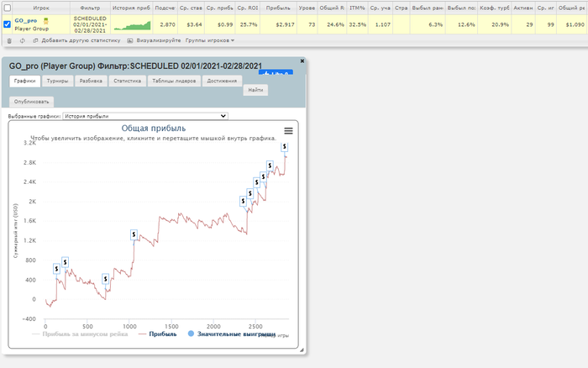The image size is (588, 368).
Task: Click the $1.090 cell at the row end
Action: click(x=571, y=24)
